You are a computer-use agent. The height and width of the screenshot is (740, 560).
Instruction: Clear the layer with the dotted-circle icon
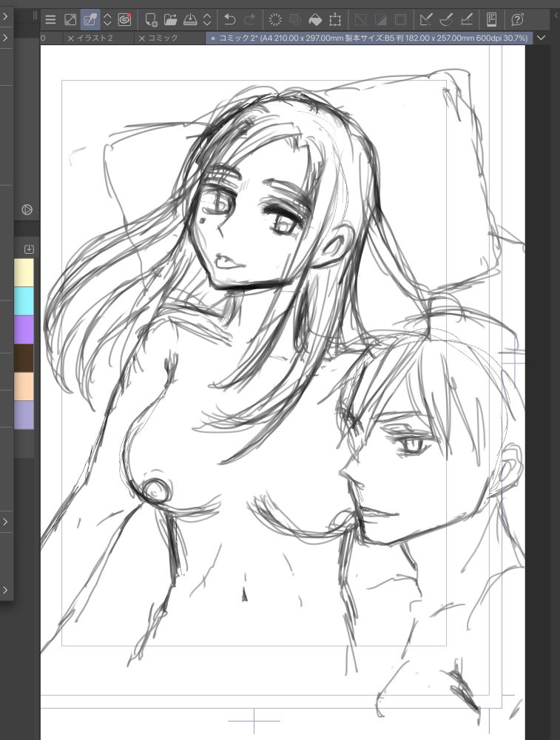pyautogui.click(x=275, y=20)
